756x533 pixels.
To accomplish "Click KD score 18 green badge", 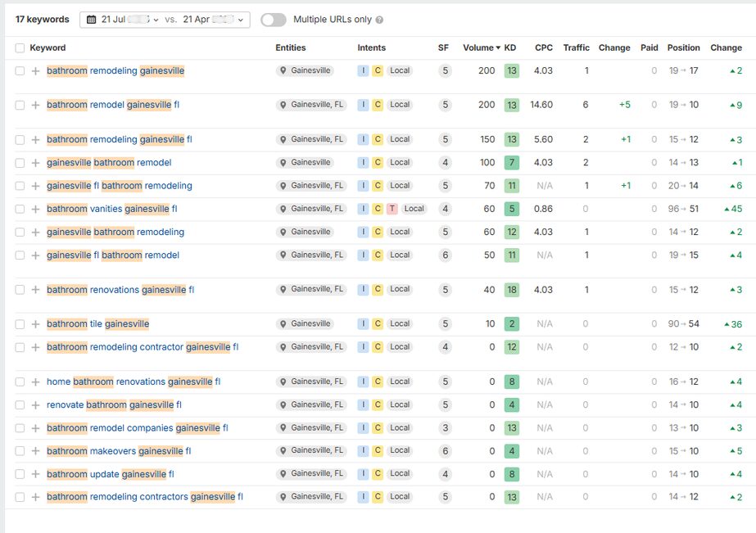I will [512, 290].
